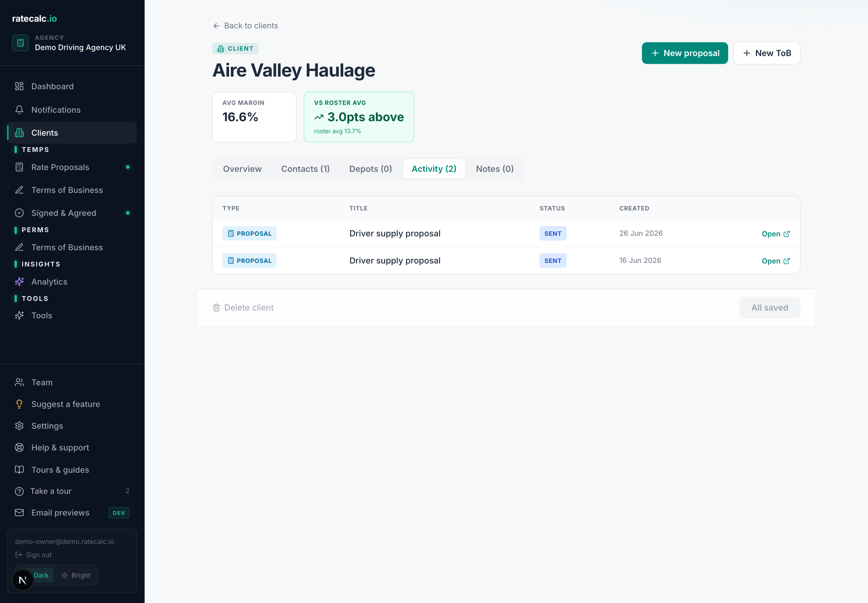Click the Settings gear icon
This screenshot has width=868, height=603.
19,426
